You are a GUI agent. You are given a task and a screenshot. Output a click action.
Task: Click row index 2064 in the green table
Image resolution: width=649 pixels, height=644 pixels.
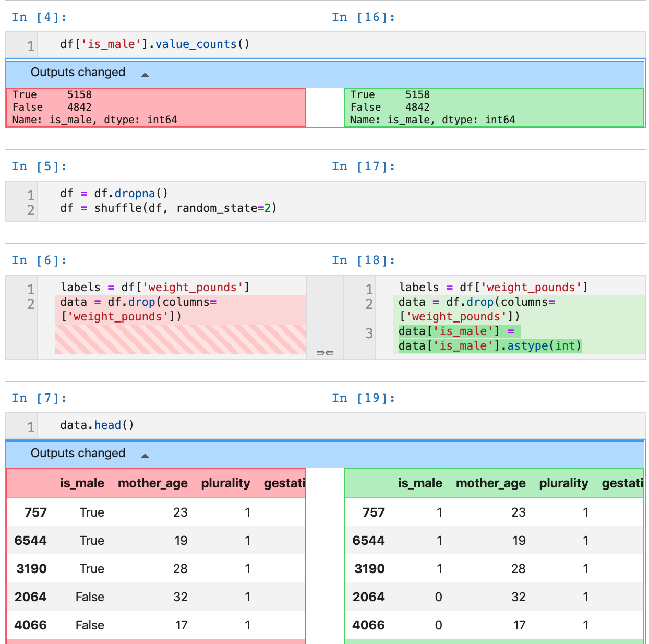[x=368, y=597]
